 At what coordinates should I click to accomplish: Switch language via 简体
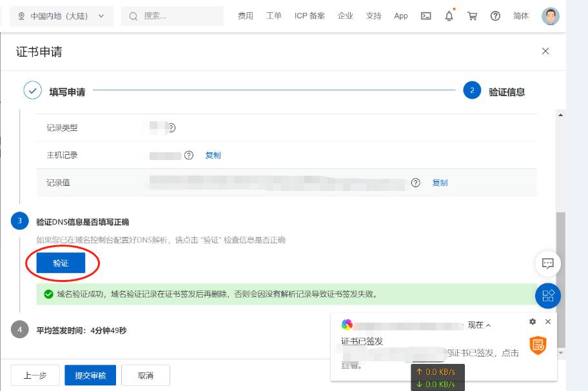tap(521, 16)
